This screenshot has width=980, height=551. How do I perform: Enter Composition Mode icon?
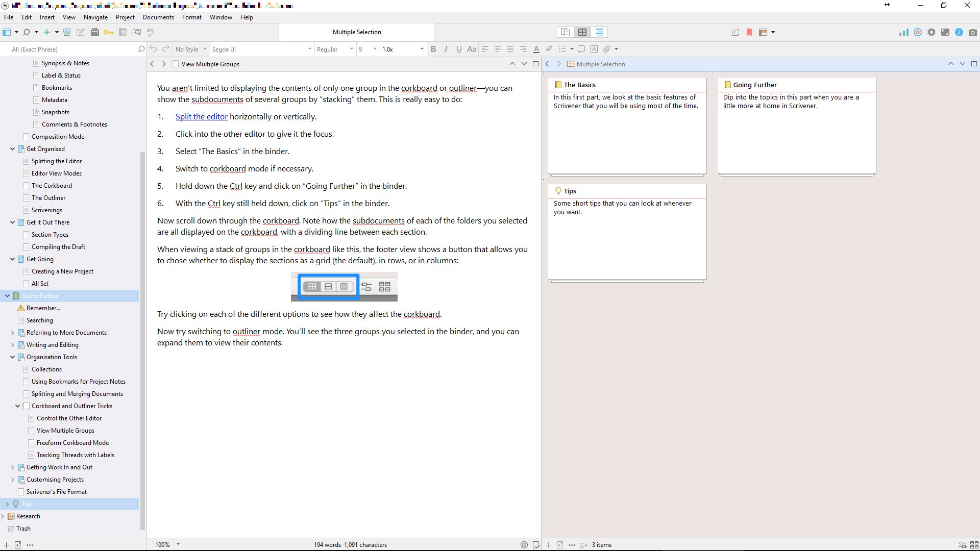[945, 32]
